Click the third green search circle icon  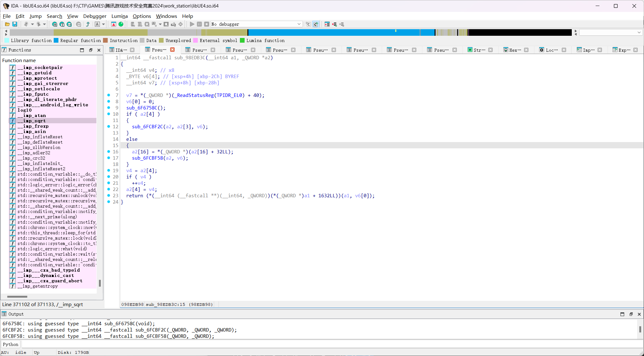(x=69, y=24)
